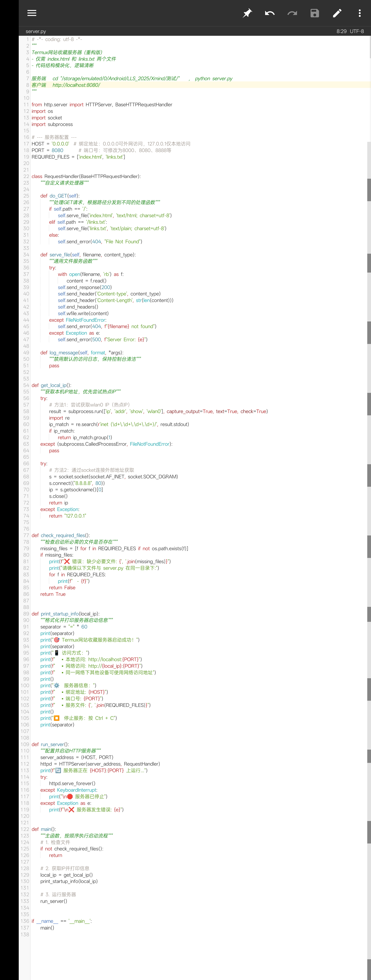Click 'def run_server()' function definition

pyautogui.click(x=51, y=744)
